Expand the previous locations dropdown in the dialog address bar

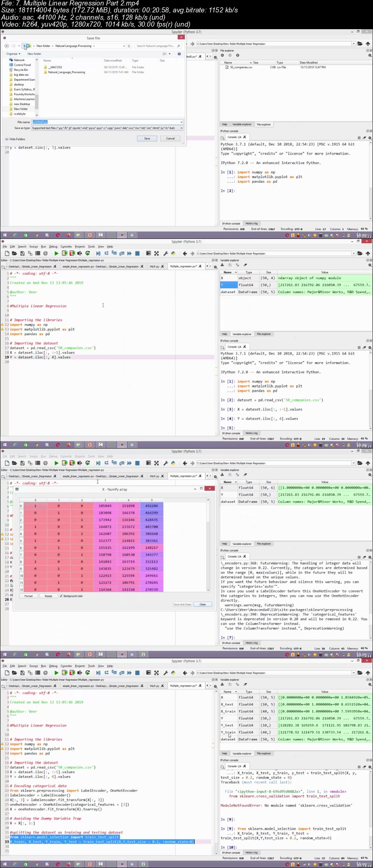[x=123, y=46]
